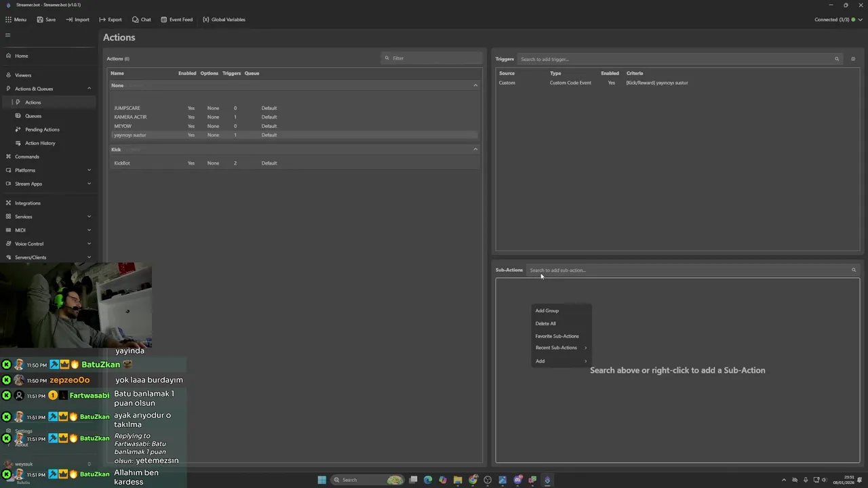Select the KAMERA ACTIR action row
The image size is (868, 488).
pos(294,117)
